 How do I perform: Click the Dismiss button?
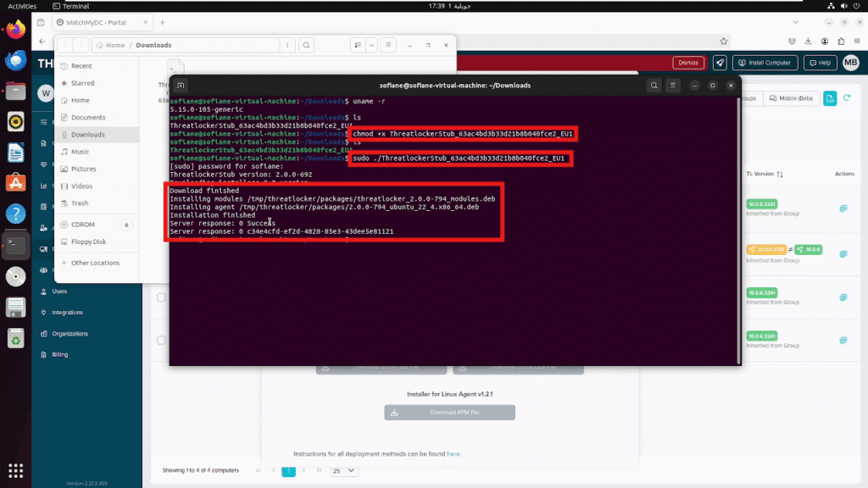click(688, 63)
